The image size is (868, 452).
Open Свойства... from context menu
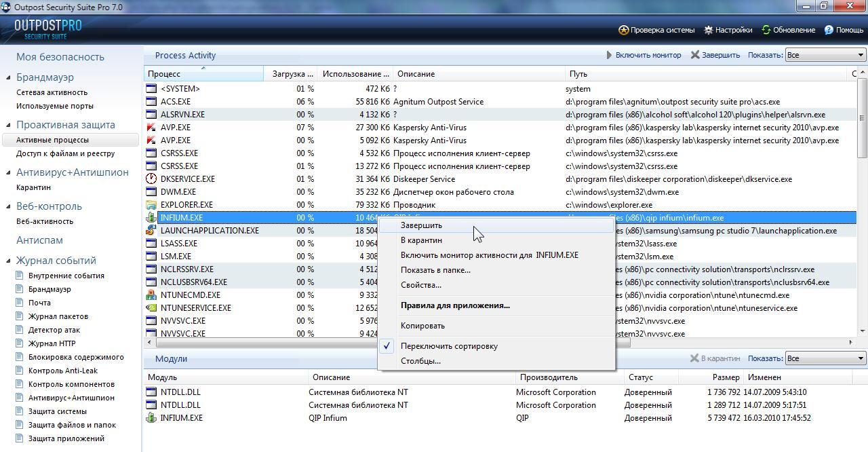pyautogui.click(x=496, y=285)
